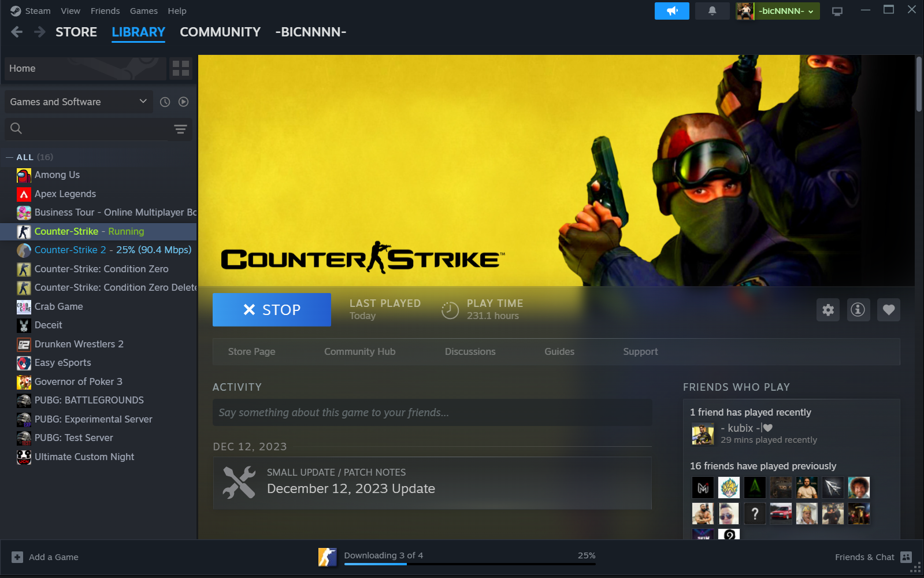Open the game settings gear icon
This screenshot has height=578, width=924.
[828, 310]
